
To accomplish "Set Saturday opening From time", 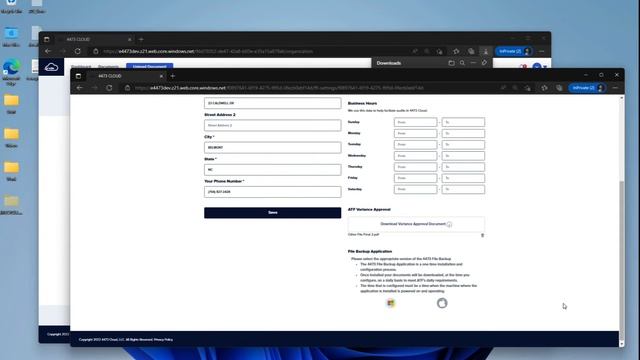I will click(x=416, y=189).
